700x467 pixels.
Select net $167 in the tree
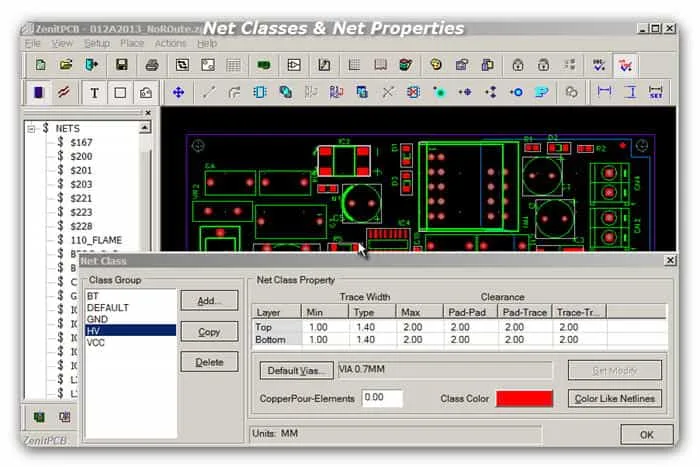pyautogui.click(x=81, y=142)
